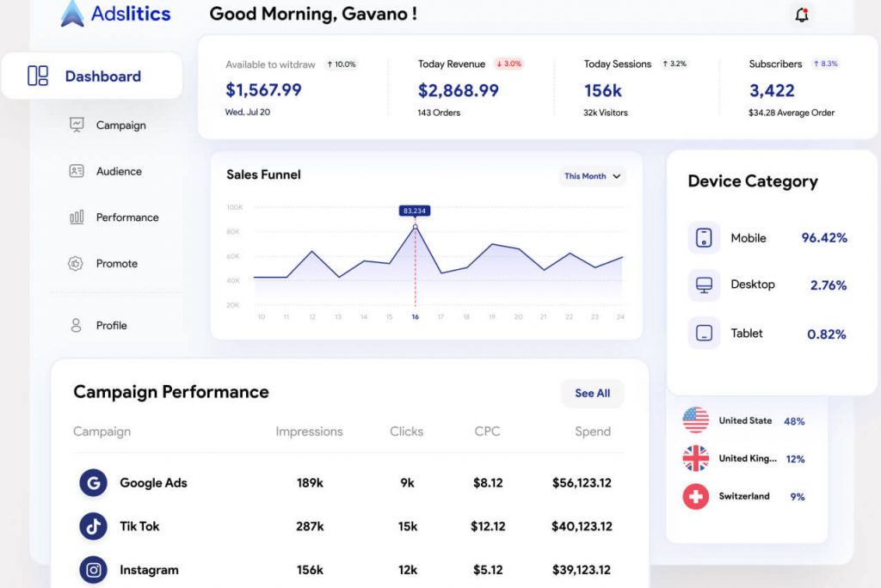Click the Google Ads campaign icon
The height and width of the screenshot is (588, 881).
(92, 483)
